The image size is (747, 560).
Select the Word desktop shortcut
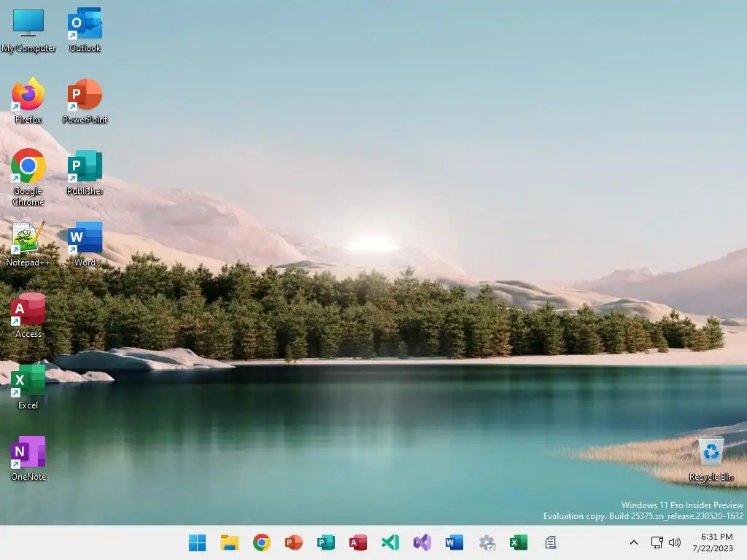tap(85, 244)
